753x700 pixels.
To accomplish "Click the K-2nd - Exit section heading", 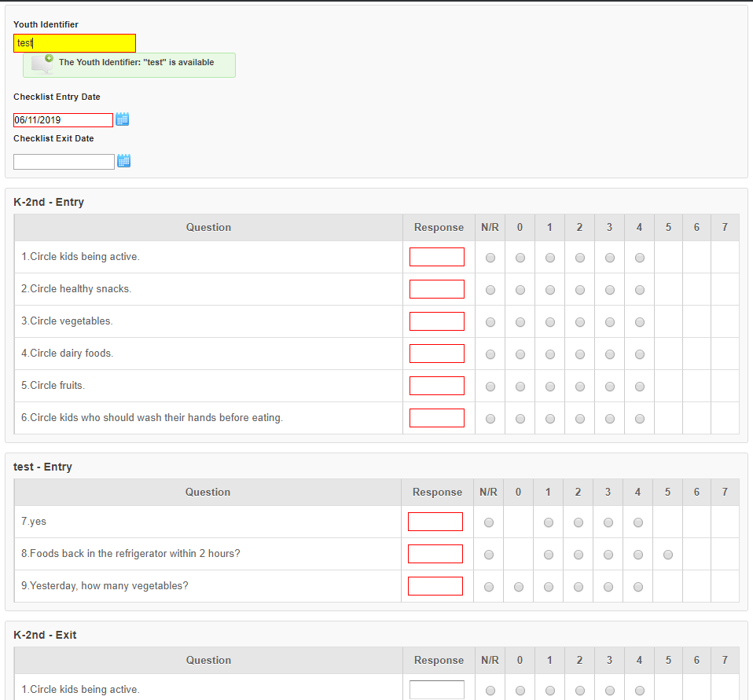I will pyautogui.click(x=45, y=635).
